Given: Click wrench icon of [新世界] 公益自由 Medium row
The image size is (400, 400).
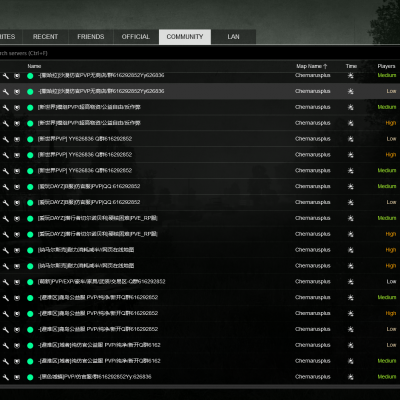Looking at the screenshot, I should coord(6,108).
